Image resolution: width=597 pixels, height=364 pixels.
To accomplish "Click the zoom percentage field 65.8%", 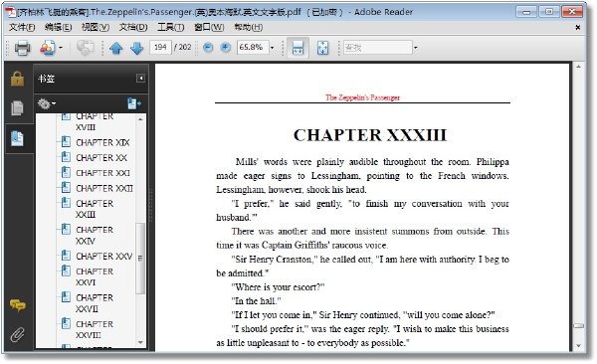I will (253, 47).
